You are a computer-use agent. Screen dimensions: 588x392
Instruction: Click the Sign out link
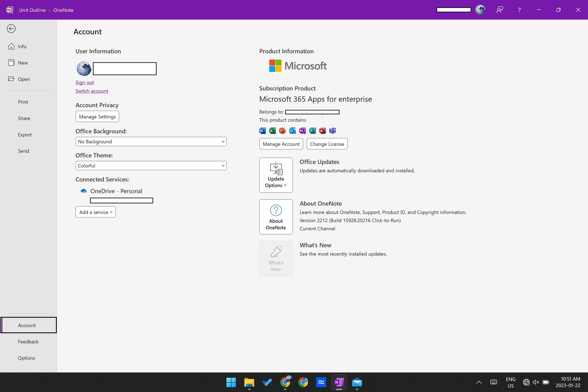tap(85, 82)
